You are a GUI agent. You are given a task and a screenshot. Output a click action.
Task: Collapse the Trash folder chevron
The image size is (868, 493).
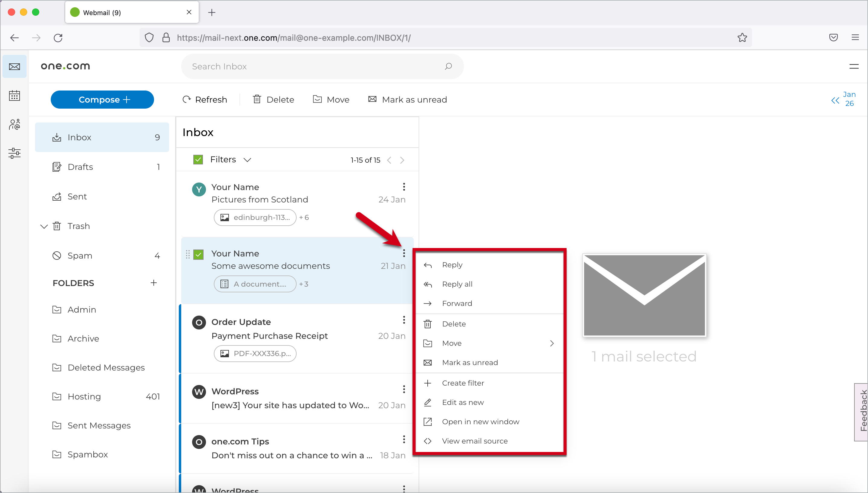pyautogui.click(x=44, y=226)
